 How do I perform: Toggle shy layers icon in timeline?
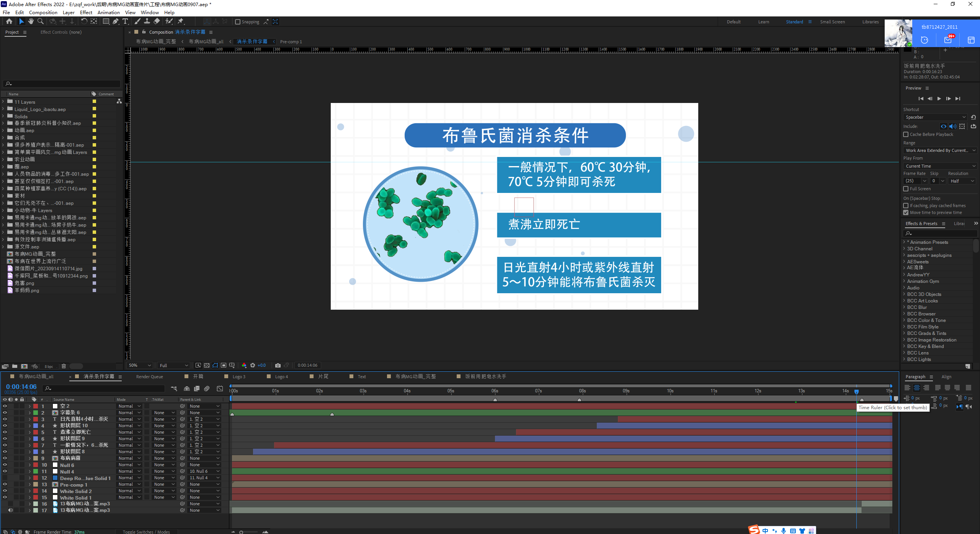[x=187, y=389]
